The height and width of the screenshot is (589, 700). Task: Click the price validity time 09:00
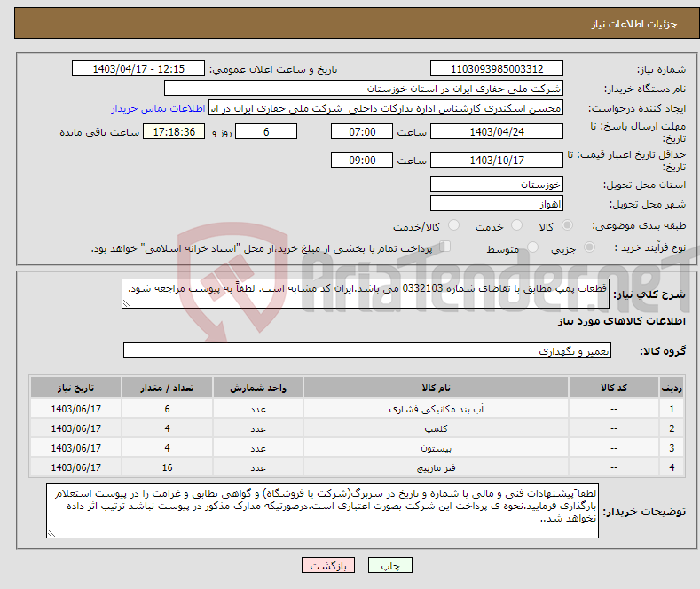[362, 160]
